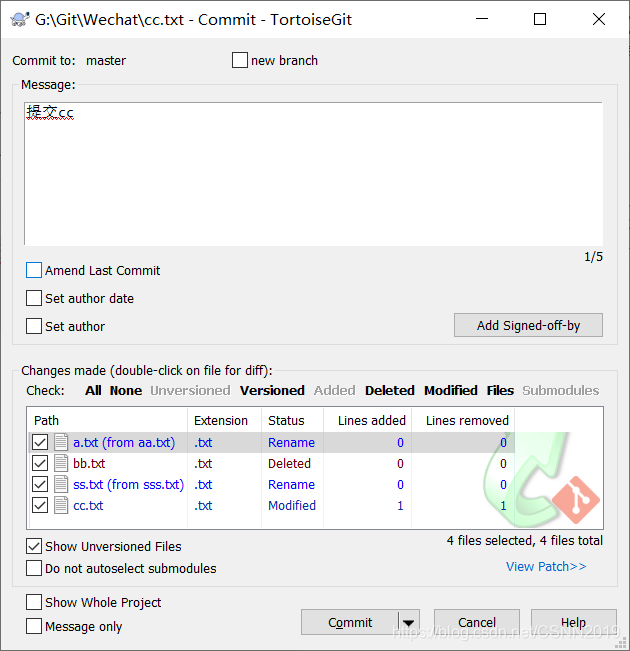
Task: Enable Do not autoselect submodules
Action: click(x=34, y=568)
